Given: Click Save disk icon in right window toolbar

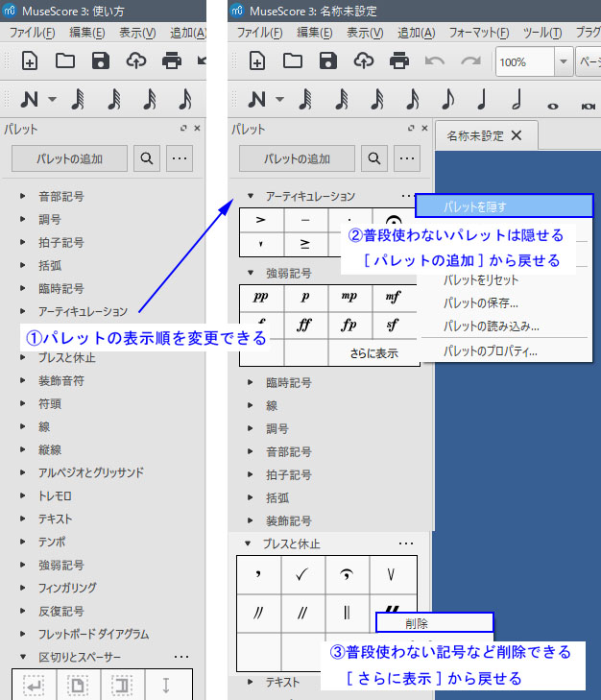Looking at the screenshot, I should [328, 60].
